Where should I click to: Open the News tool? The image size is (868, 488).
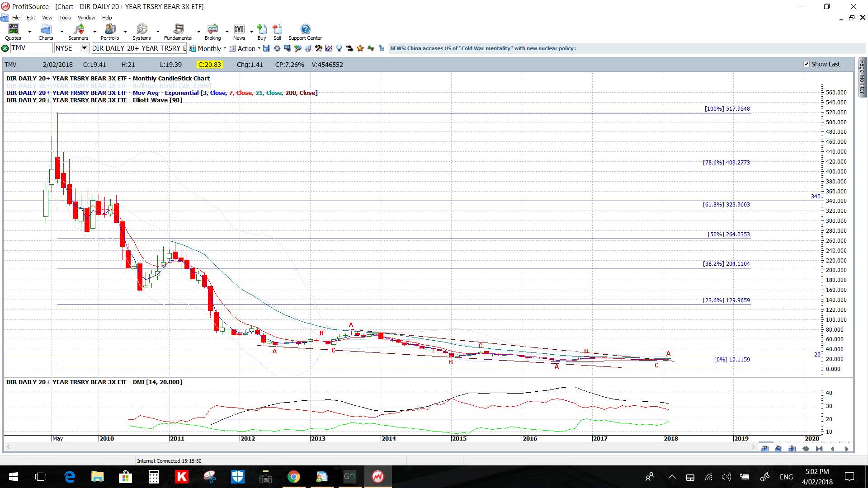click(239, 32)
